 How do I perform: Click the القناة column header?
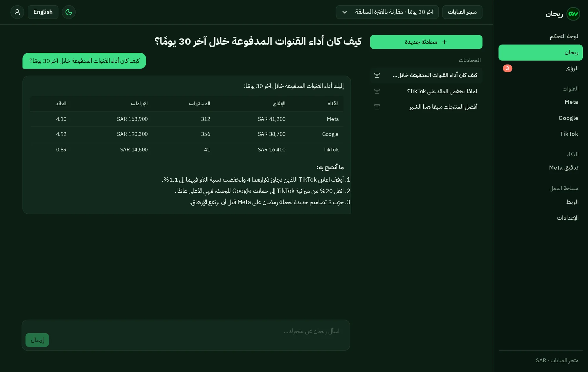333,104
